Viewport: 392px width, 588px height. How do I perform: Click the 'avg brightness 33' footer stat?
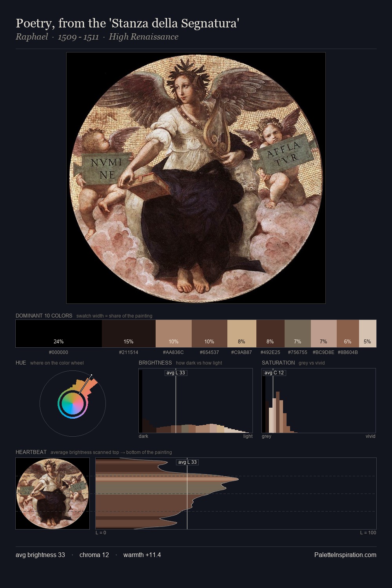pos(40,555)
